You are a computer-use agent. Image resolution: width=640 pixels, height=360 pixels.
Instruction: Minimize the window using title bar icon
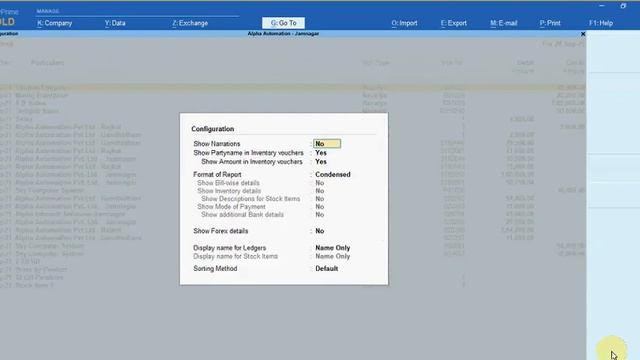602,6
